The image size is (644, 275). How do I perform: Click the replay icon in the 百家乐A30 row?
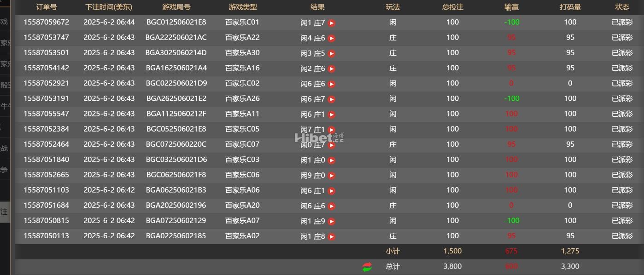point(331,53)
